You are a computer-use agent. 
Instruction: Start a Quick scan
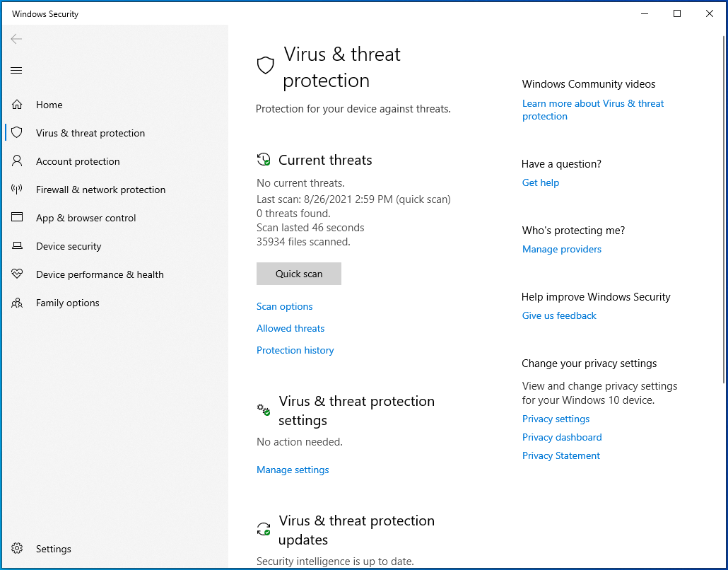[298, 274]
